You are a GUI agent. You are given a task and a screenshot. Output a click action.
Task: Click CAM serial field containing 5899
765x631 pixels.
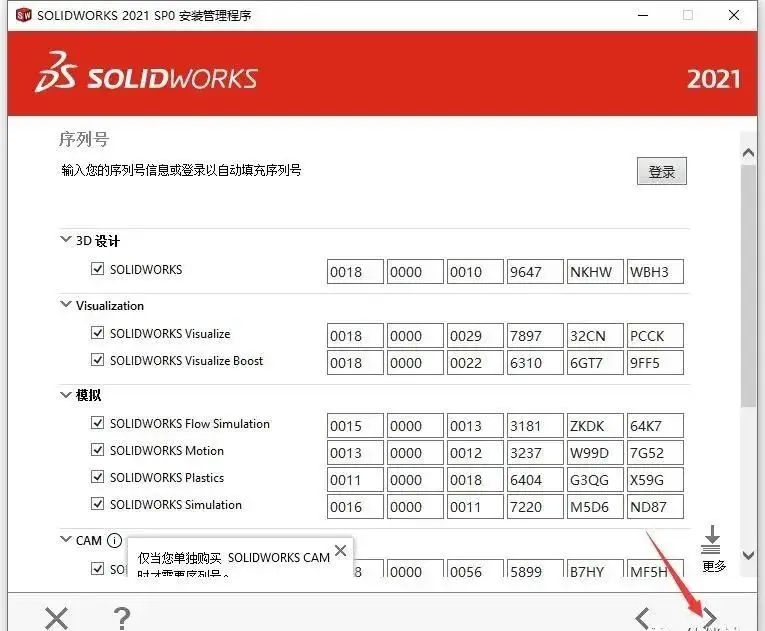pos(535,569)
